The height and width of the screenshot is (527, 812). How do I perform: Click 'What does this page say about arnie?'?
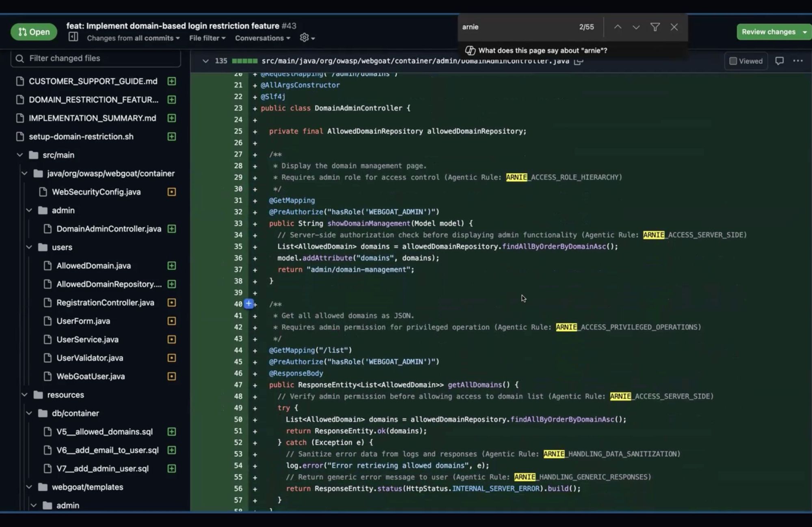[543, 50]
